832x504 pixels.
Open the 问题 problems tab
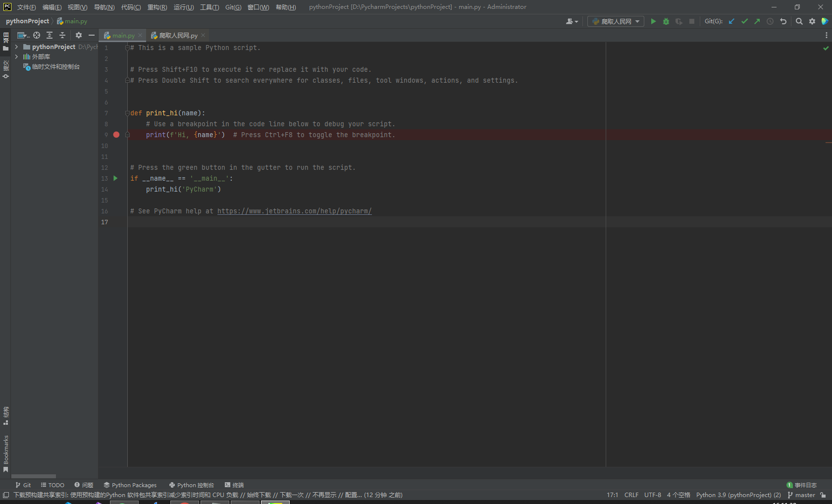84,485
